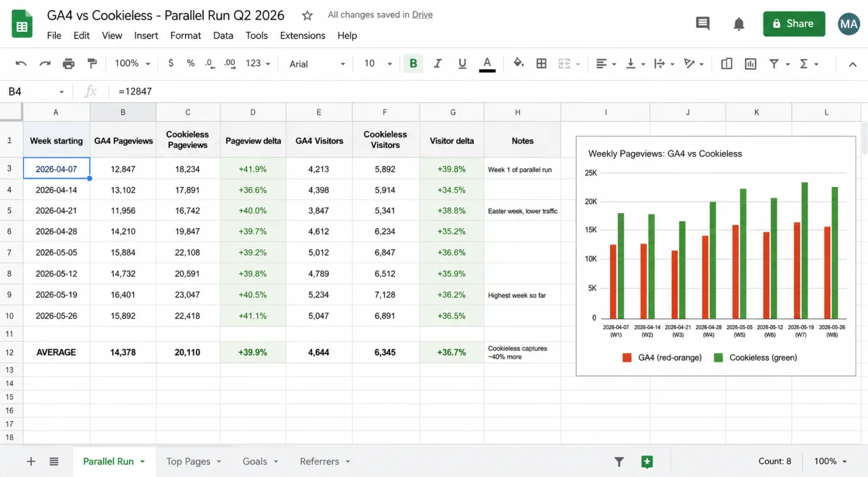Image resolution: width=868 pixels, height=477 pixels.
Task: Click the filter icon in the bottom bar
Action: [x=619, y=461]
